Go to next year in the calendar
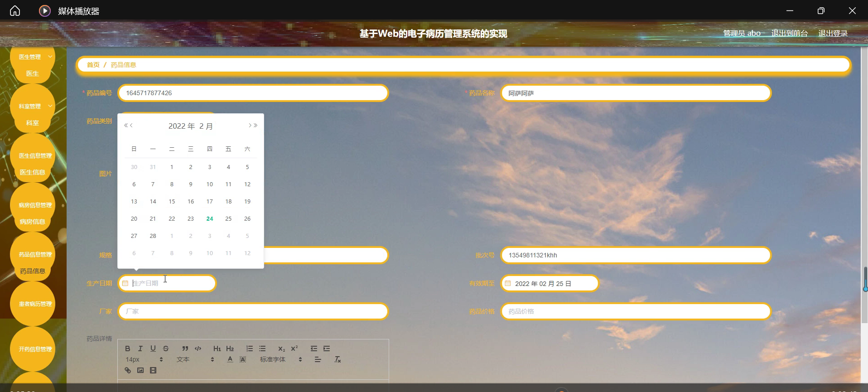This screenshot has width=868, height=392. 256,126
